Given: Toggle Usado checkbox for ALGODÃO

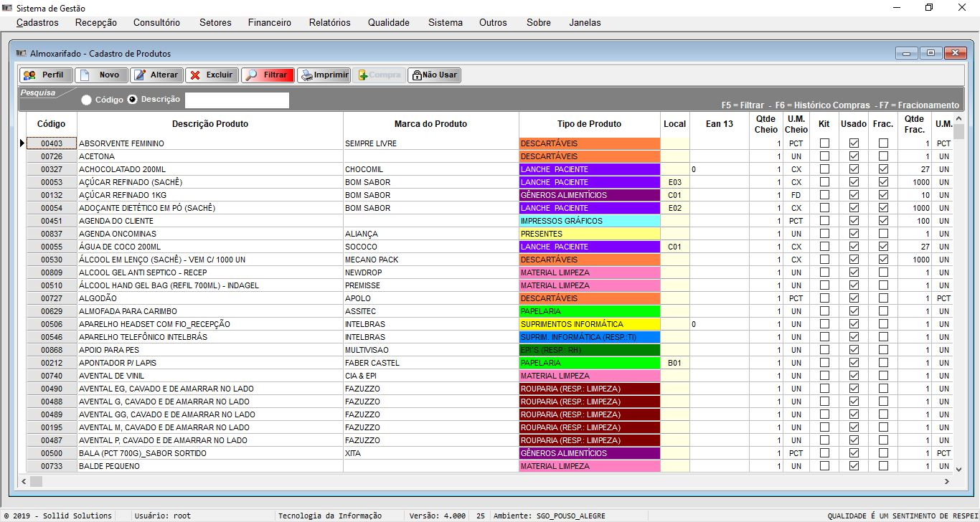Looking at the screenshot, I should (854, 298).
